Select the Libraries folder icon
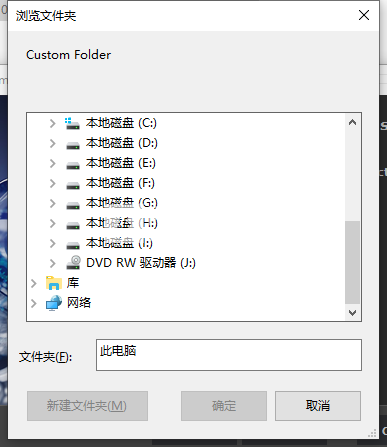 click(x=54, y=283)
